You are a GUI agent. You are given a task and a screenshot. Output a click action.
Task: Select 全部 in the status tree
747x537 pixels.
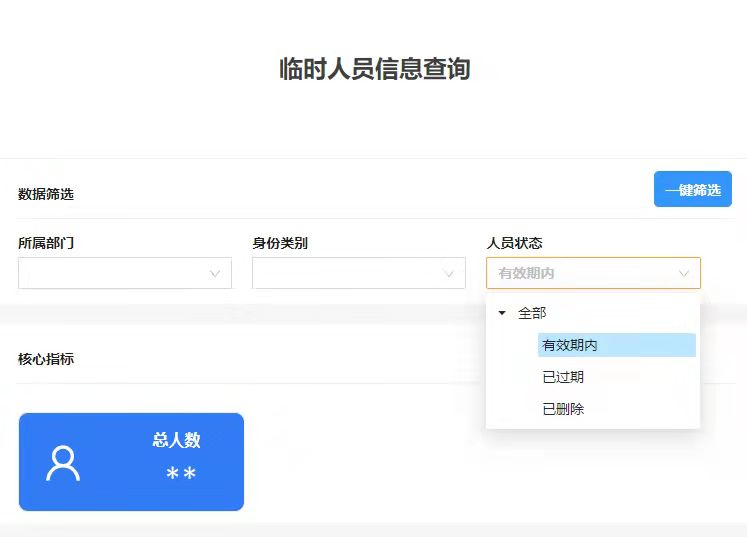point(532,313)
